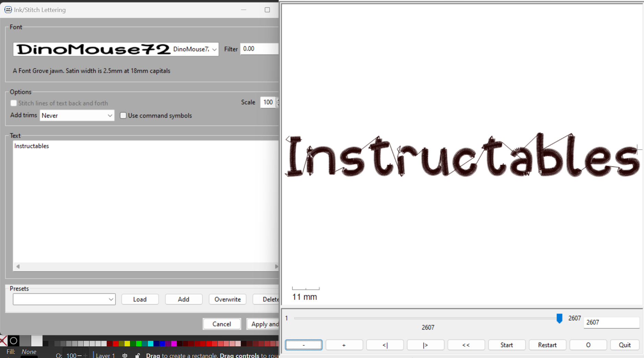644x358 pixels.
Task: Pick the yellow palette swatch
Action: [127, 344]
